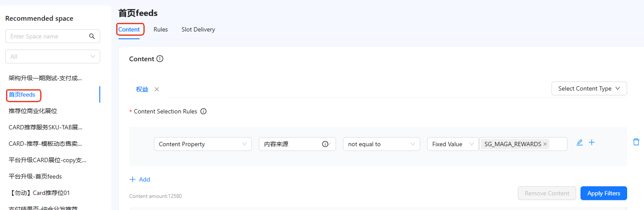Switch to the Rules tab

coord(161,29)
